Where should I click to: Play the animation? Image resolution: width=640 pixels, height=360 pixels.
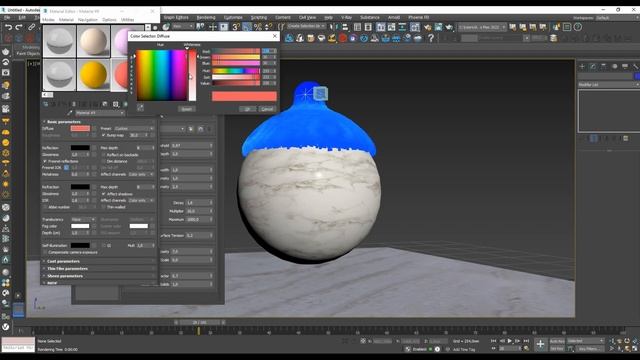509,341
